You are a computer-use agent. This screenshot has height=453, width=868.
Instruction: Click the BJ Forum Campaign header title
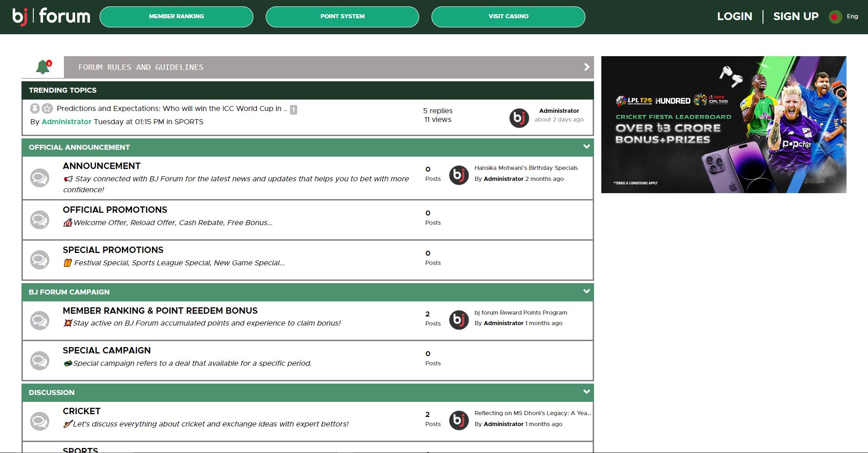pos(69,292)
